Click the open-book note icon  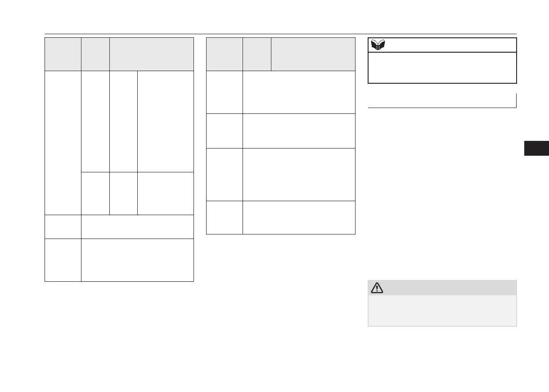coord(377,45)
